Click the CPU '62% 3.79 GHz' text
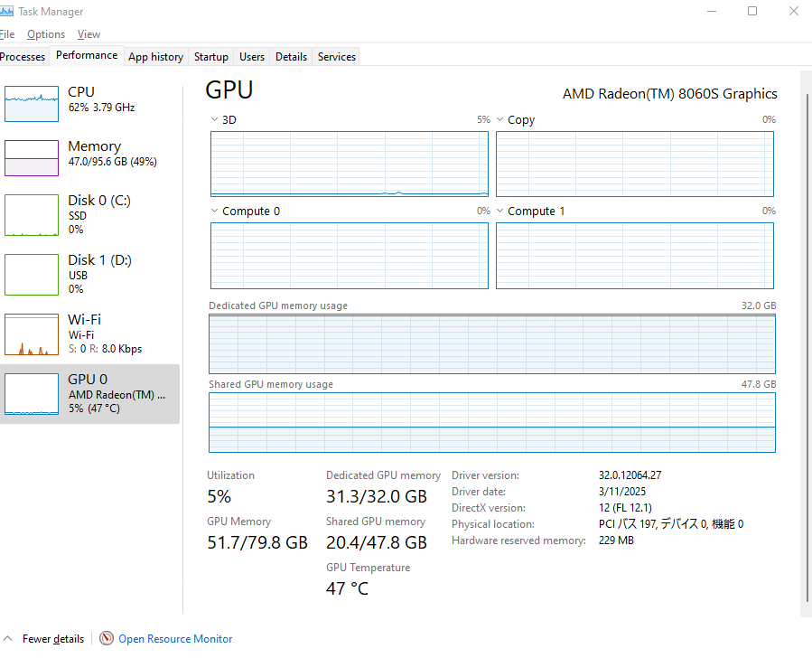812x658 pixels. click(x=101, y=108)
